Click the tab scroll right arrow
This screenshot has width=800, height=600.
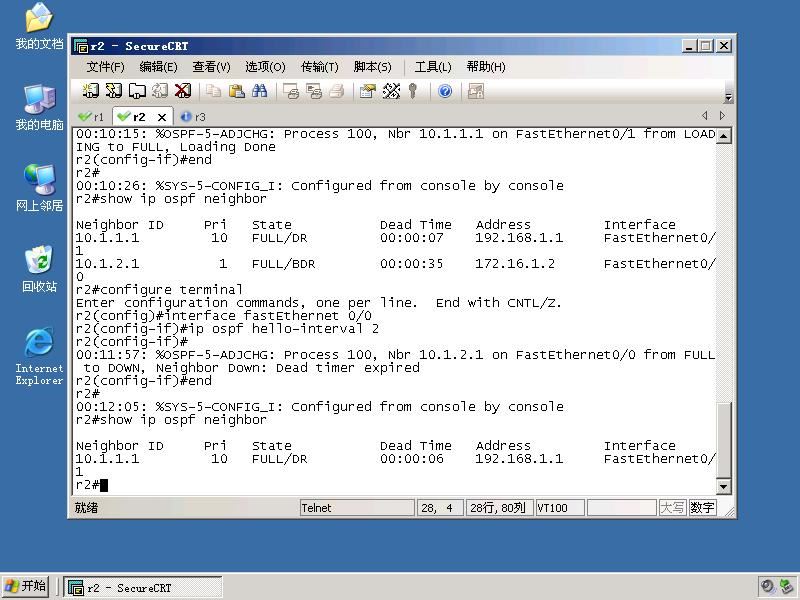[x=722, y=116]
